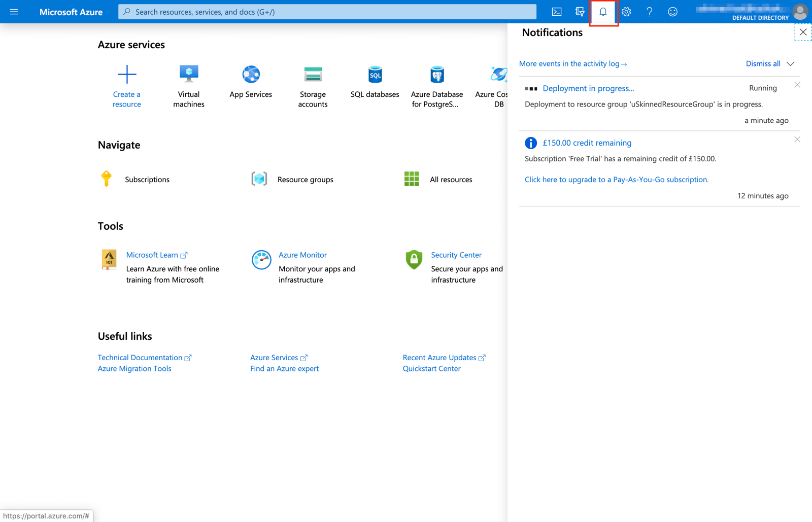
Task: Open Virtual machines service icon
Action: (189, 74)
